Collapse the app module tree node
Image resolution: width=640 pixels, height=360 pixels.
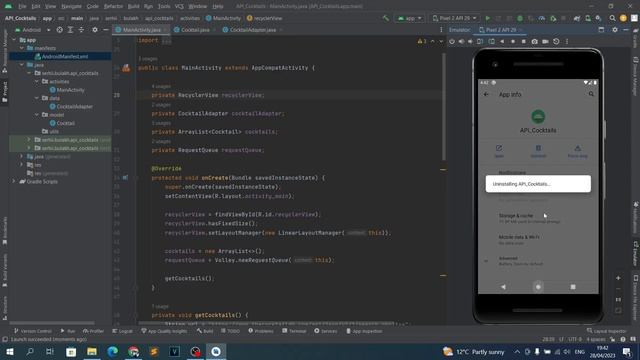point(14,40)
